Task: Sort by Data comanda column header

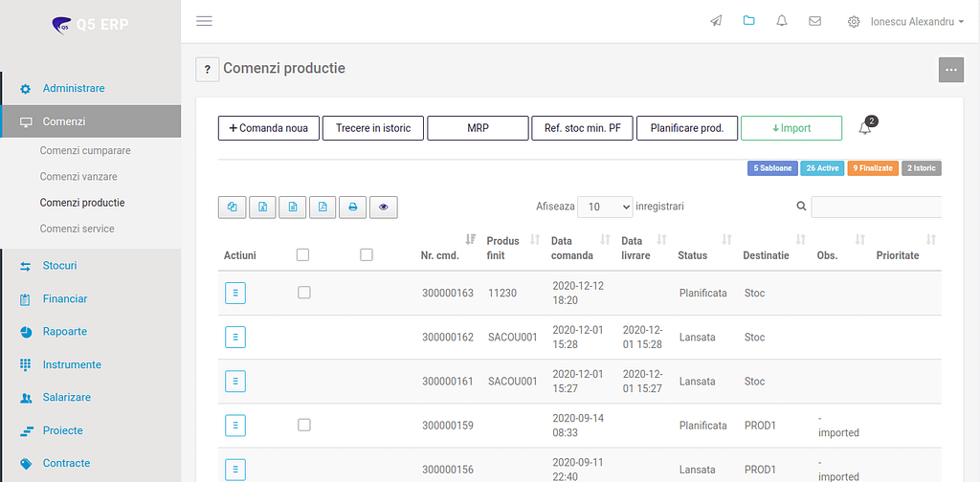Action: coord(580,248)
